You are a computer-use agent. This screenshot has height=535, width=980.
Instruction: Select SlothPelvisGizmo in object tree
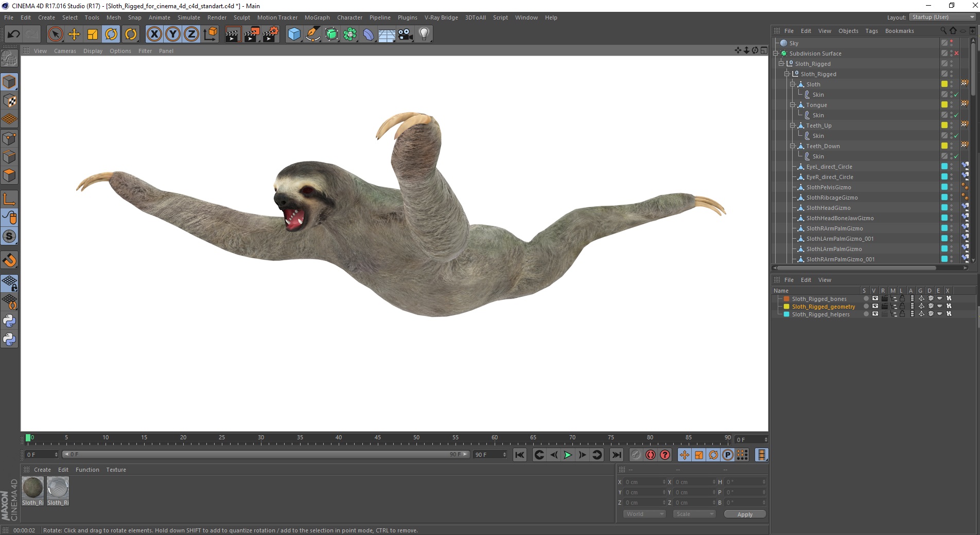pyautogui.click(x=828, y=187)
